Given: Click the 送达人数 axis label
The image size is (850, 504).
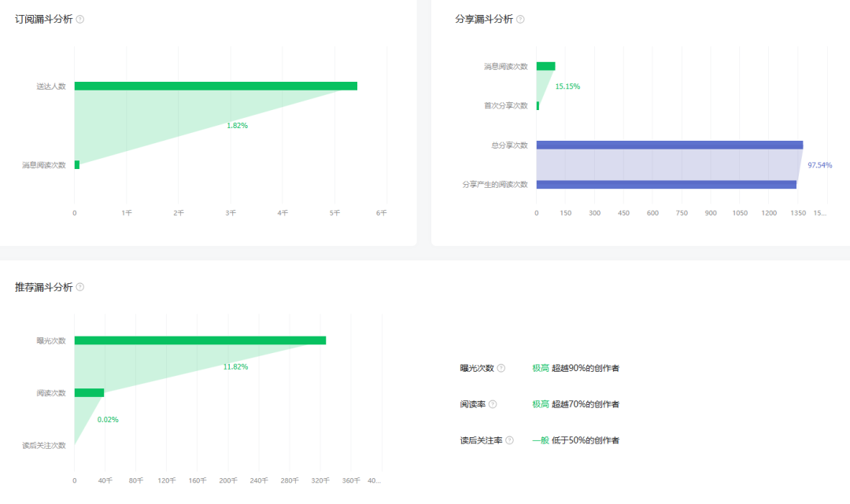Looking at the screenshot, I should (51, 86).
